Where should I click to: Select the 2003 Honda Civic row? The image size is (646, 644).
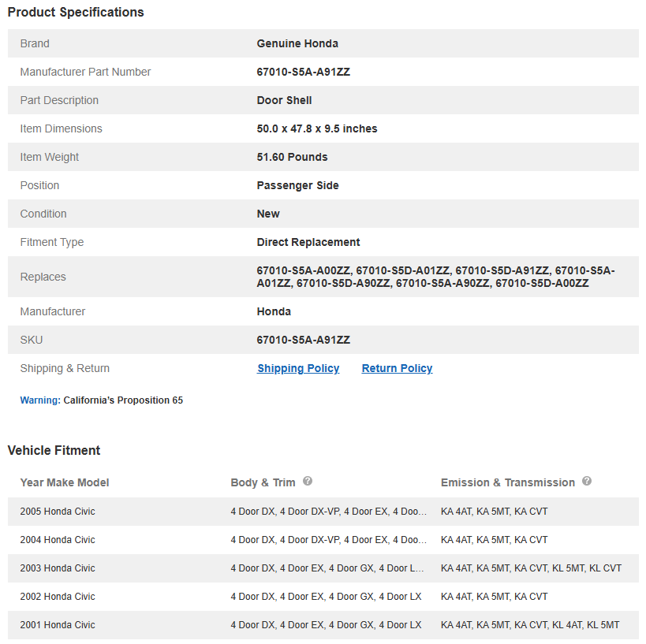click(x=58, y=568)
